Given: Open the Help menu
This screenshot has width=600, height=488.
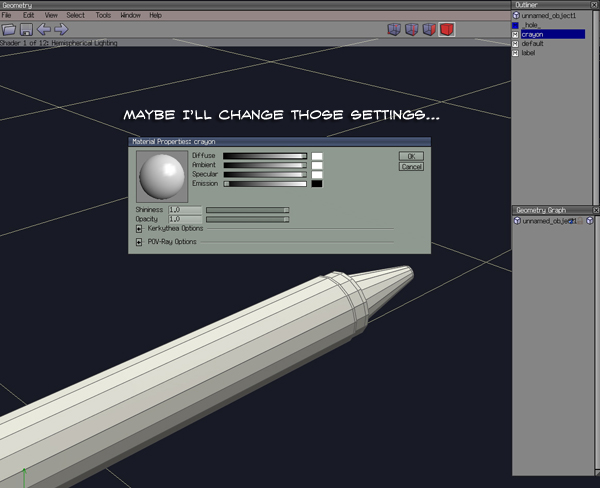Looking at the screenshot, I should point(155,15).
